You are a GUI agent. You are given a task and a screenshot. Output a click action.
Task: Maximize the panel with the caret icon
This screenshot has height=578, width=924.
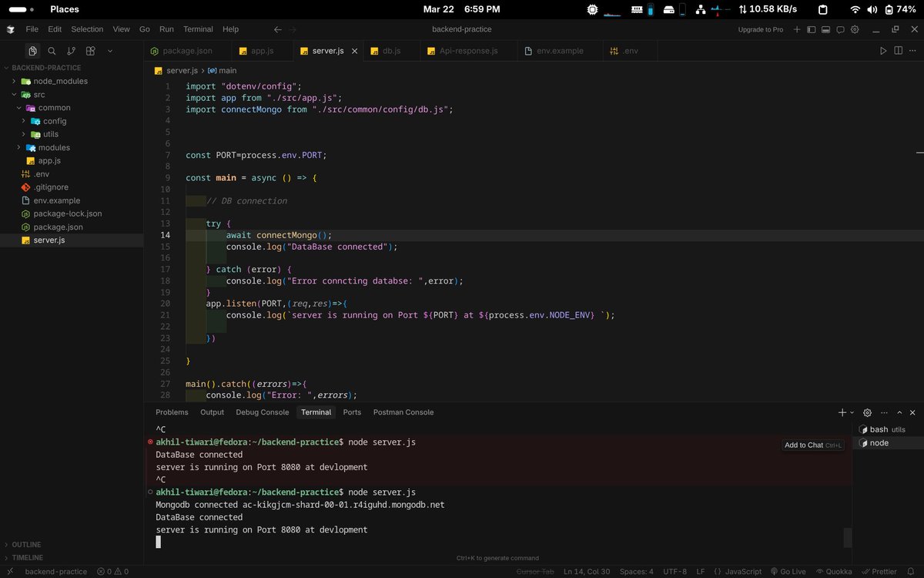coord(898,412)
